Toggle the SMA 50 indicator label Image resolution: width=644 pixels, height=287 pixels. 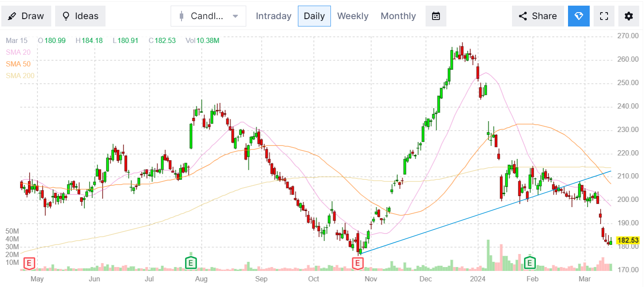(x=18, y=64)
